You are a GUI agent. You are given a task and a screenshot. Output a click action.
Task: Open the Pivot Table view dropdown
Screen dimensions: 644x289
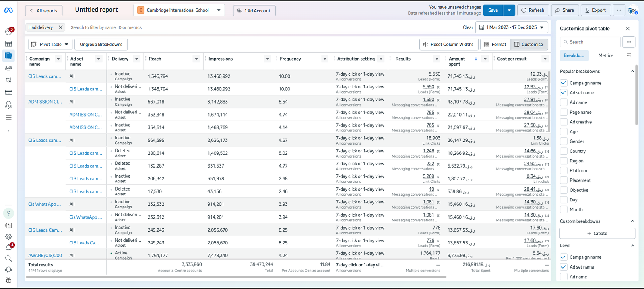click(50, 44)
